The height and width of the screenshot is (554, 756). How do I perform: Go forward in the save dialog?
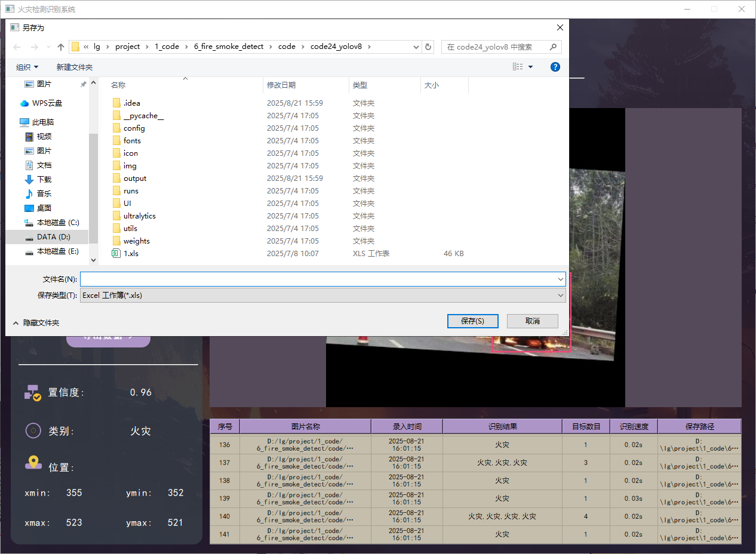click(x=35, y=47)
